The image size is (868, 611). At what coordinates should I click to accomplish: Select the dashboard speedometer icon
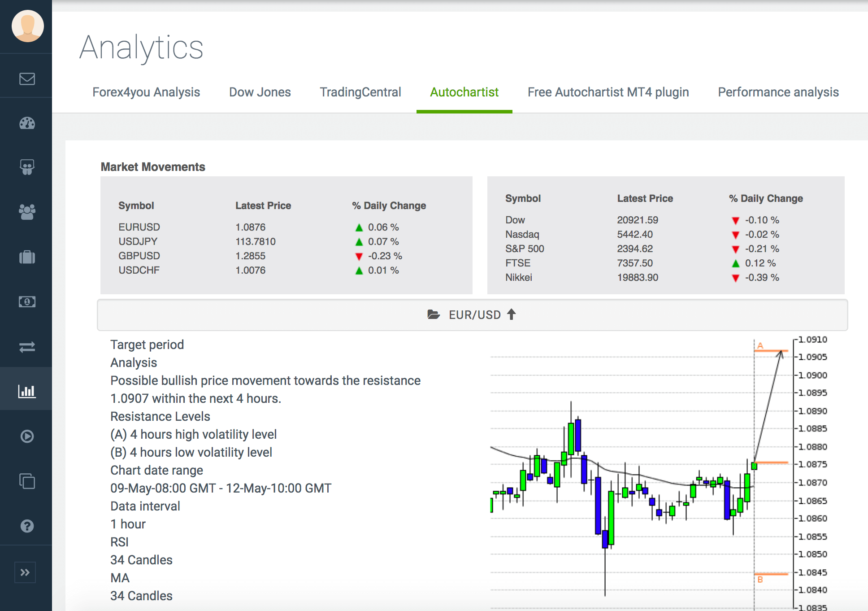[26, 123]
